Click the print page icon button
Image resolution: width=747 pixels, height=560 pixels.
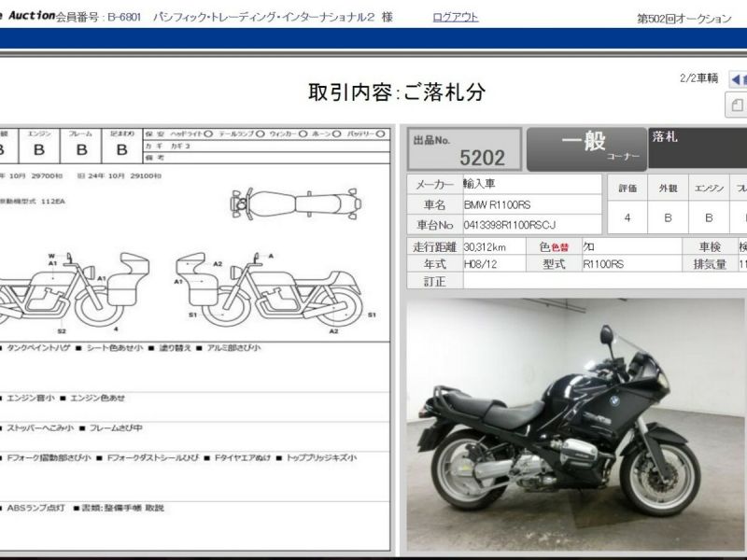pyautogui.click(x=737, y=105)
